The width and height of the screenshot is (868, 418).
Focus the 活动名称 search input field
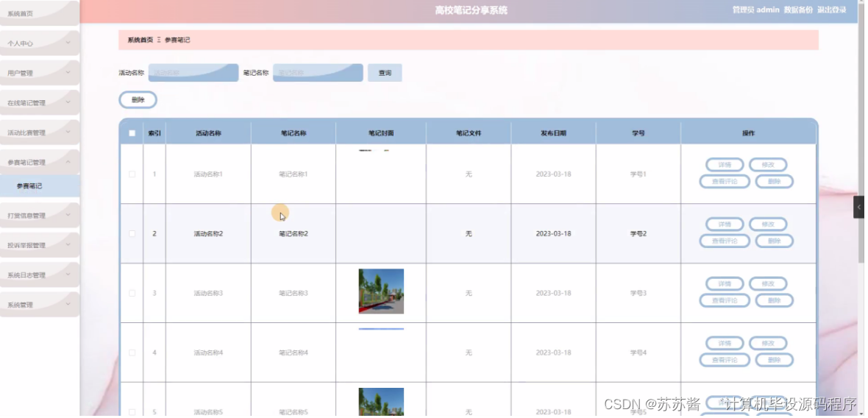(193, 73)
